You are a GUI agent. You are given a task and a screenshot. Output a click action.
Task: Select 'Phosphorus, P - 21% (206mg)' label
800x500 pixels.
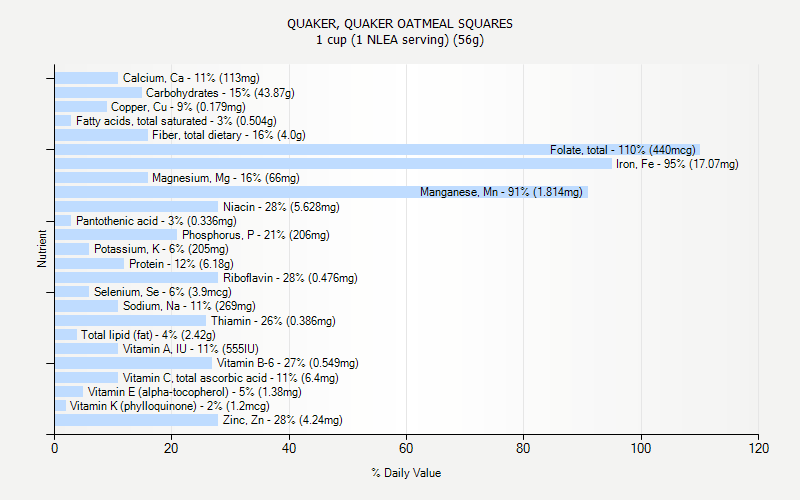[256, 235]
